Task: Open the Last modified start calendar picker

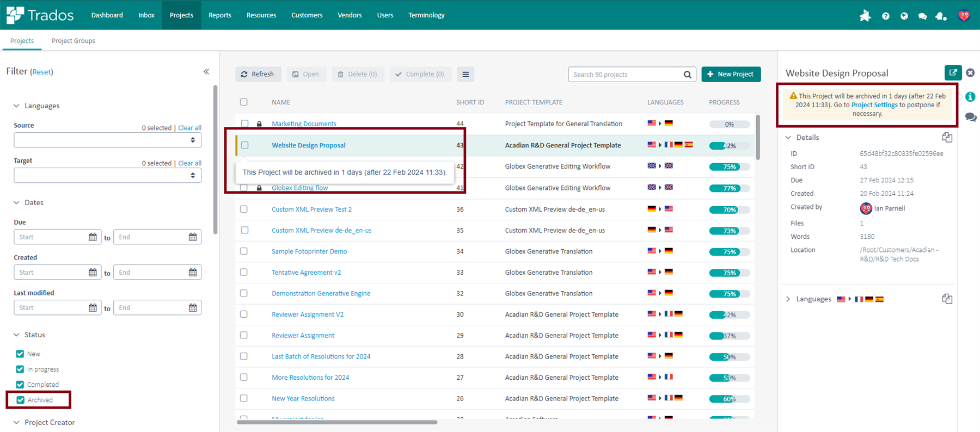Action: [93, 308]
